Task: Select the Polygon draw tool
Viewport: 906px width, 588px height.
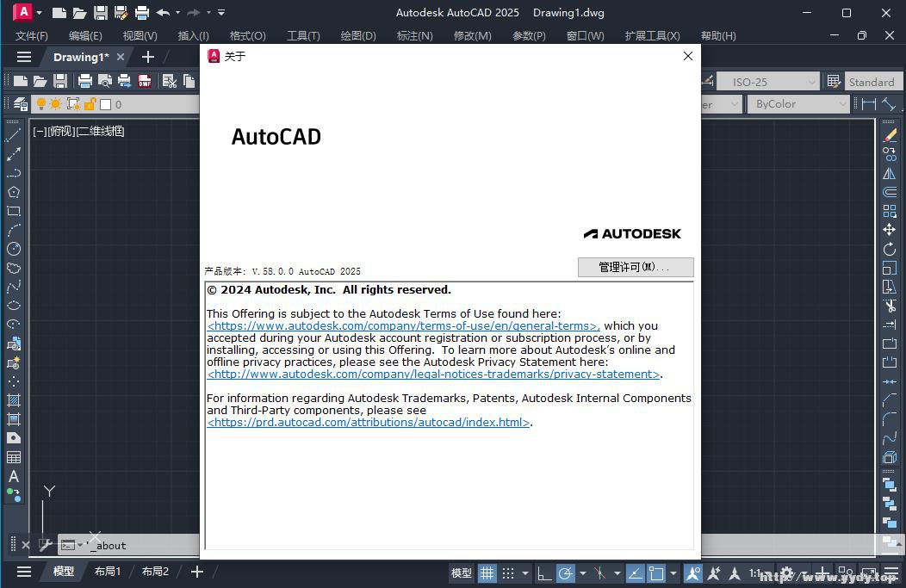Action: (x=13, y=192)
